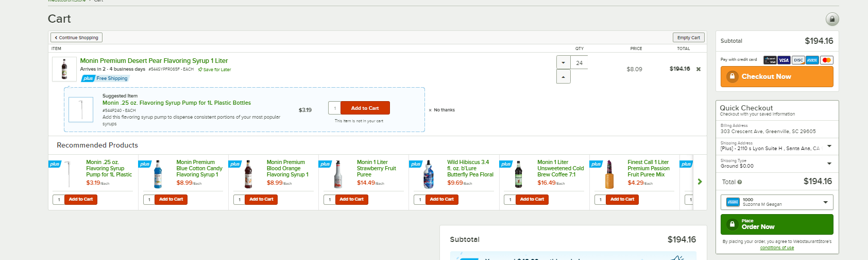
Task: Click the orange Checkout Now button
Action: coord(777,76)
